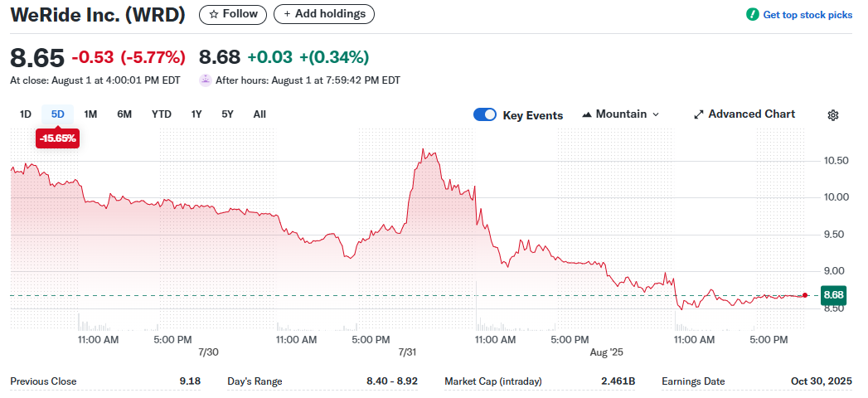Click the after hours change +(0.34%)
868x398 pixels.
(x=334, y=57)
